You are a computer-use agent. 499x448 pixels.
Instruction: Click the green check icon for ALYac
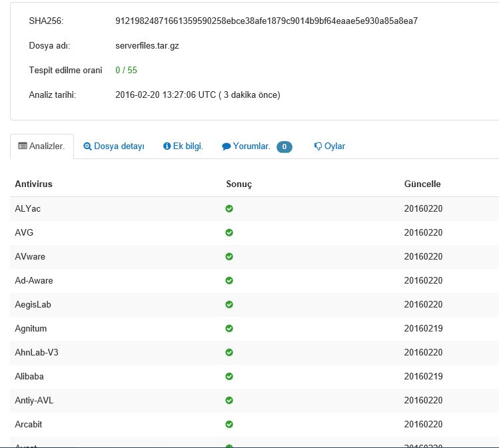(229, 208)
